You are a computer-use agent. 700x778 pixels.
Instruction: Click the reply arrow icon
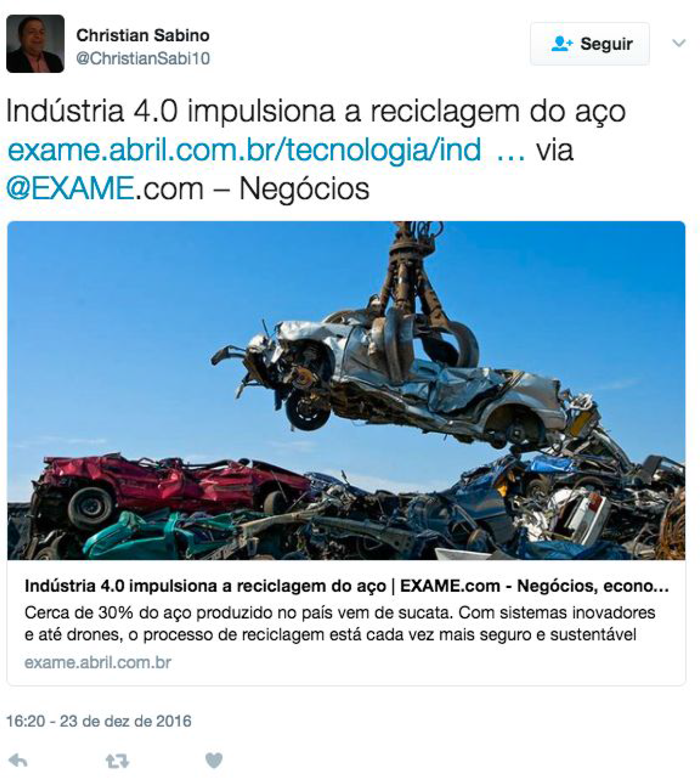click(x=18, y=760)
